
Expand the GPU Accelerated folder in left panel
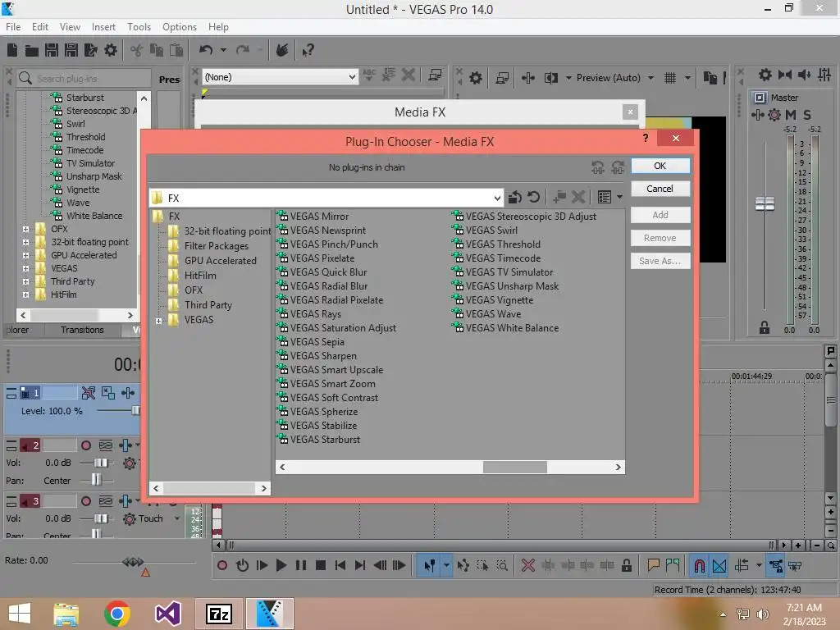pos(25,255)
